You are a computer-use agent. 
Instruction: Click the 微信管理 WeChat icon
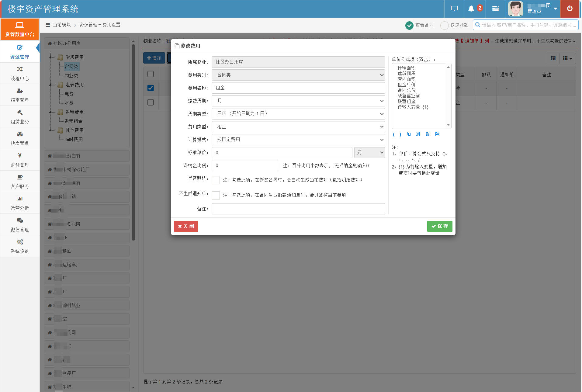tap(20, 220)
